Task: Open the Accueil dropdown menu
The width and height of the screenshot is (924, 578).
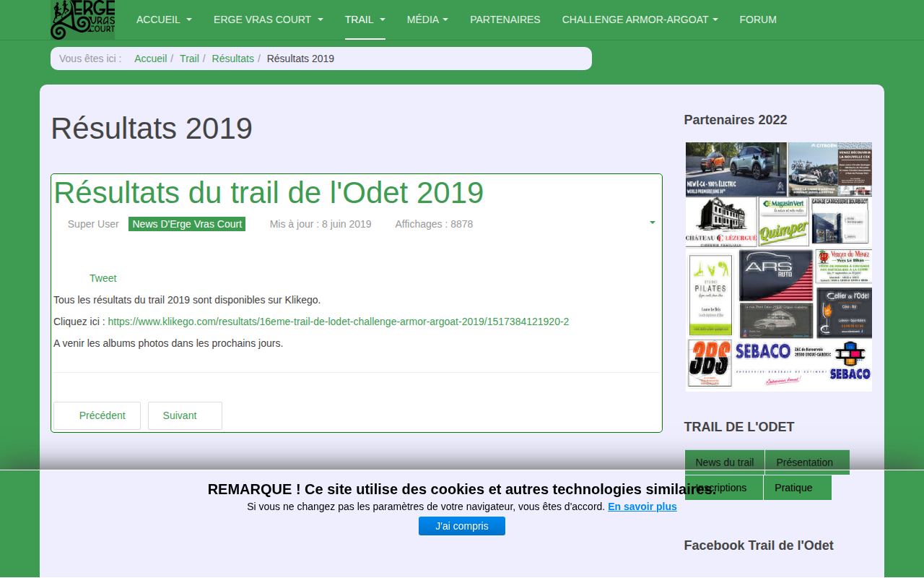Action: pyautogui.click(x=164, y=20)
